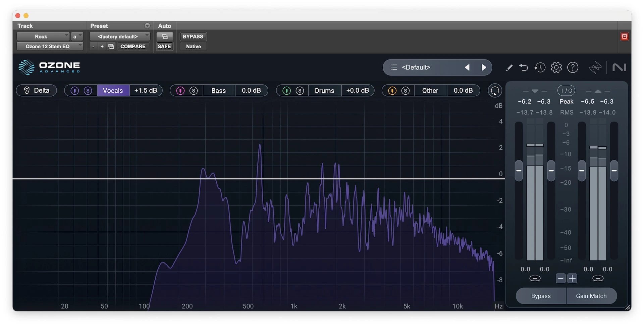Open the help question mark icon

click(x=573, y=67)
